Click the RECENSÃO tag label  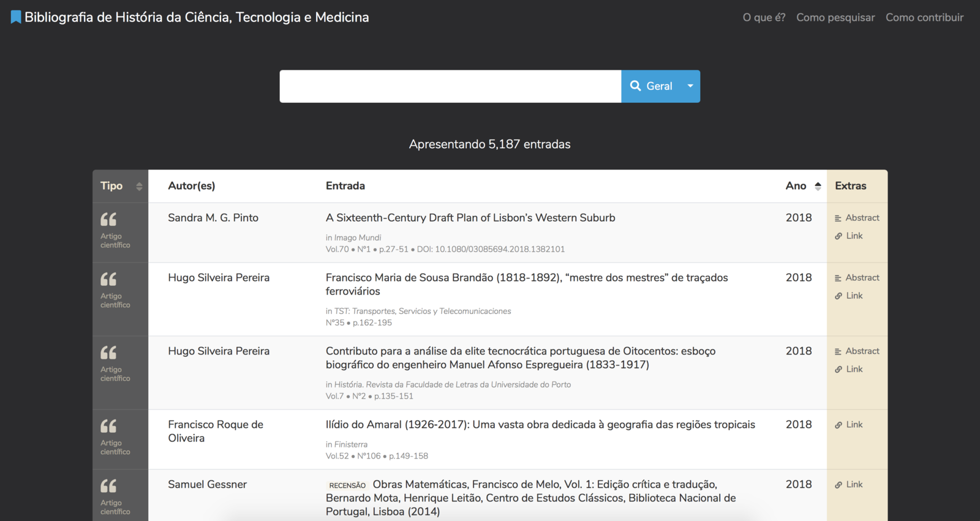347,485
